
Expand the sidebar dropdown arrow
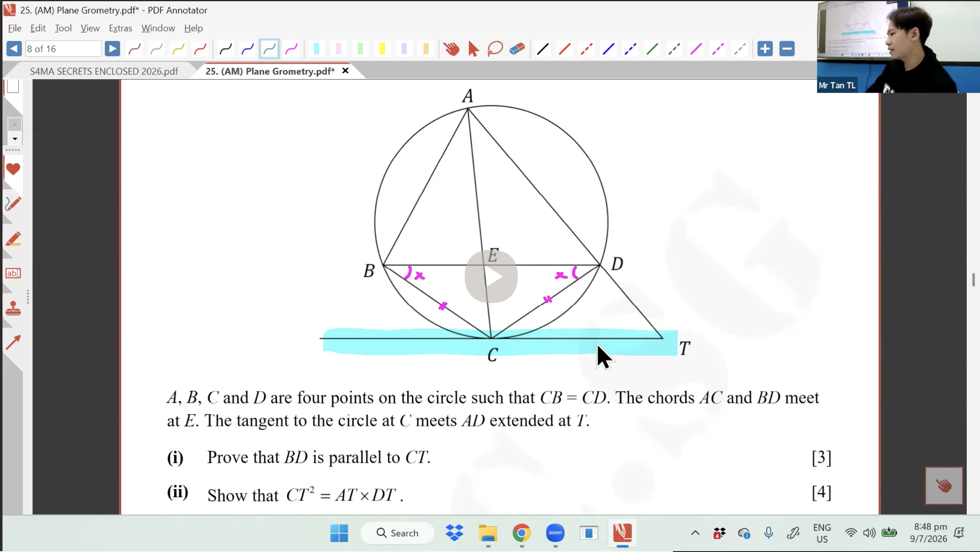pyautogui.click(x=15, y=139)
